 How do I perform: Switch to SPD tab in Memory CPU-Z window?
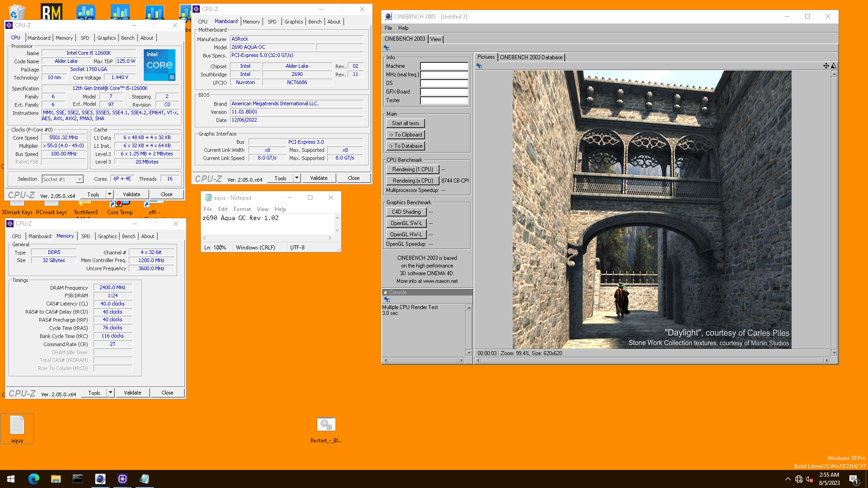[86, 236]
